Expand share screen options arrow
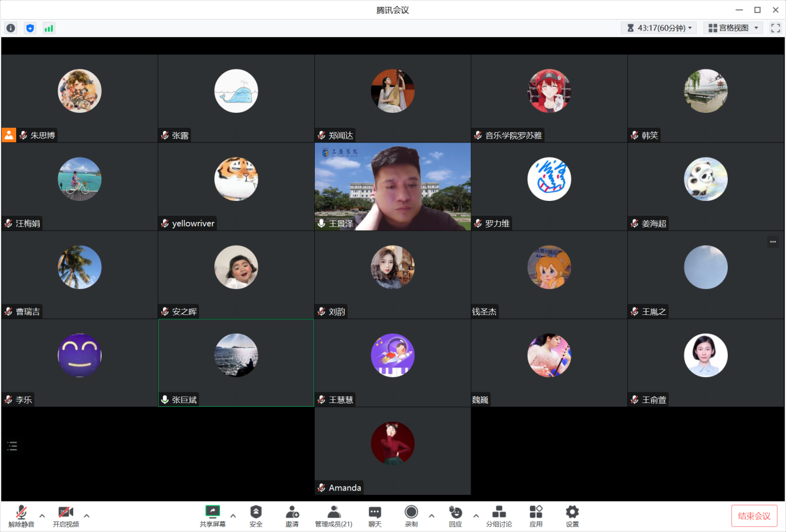This screenshot has height=532, width=786. [x=233, y=515]
